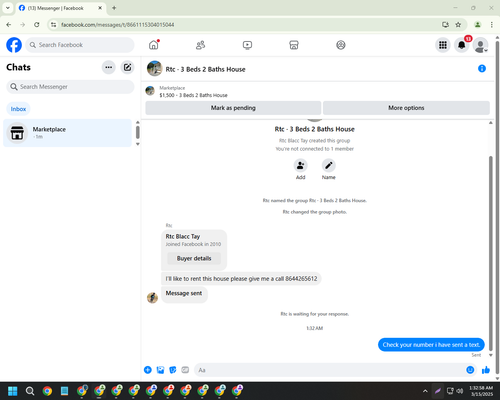500x400 pixels.
Task: Open Windows taskbar search icon
Action: click(x=30, y=391)
